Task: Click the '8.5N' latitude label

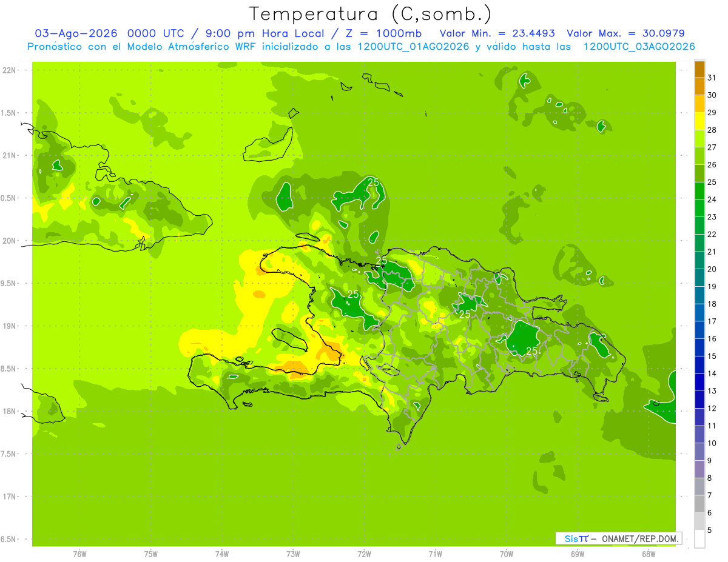Action: pos(9,369)
